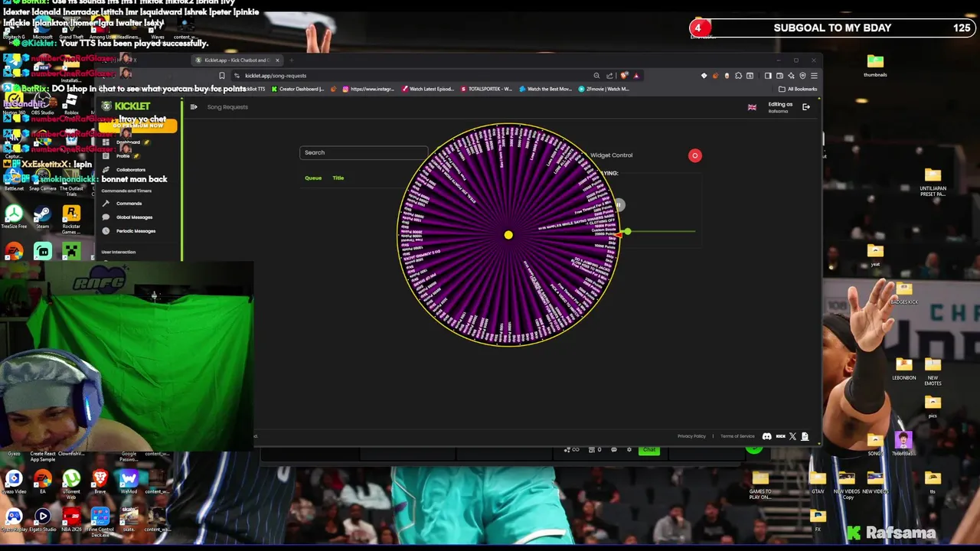Open the Brave desktop shortcut
Viewport: 980px width, 551px height.
100,482
